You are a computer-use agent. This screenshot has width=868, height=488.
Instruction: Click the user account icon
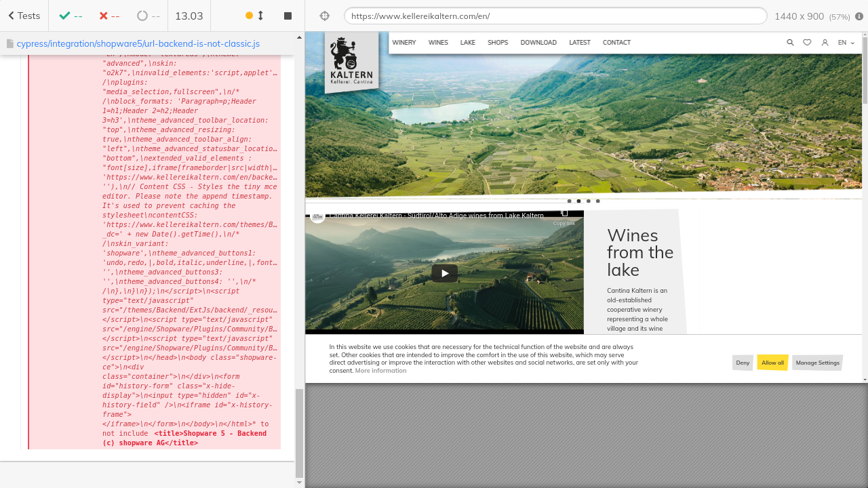[825, 43]
